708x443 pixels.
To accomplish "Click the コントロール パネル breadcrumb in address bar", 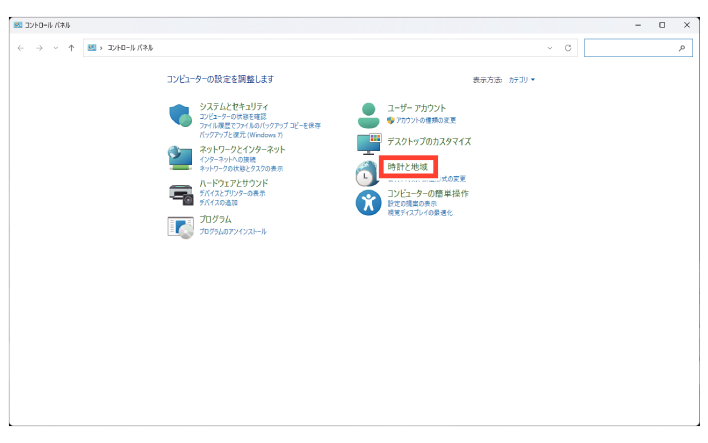I will [130, 47].
